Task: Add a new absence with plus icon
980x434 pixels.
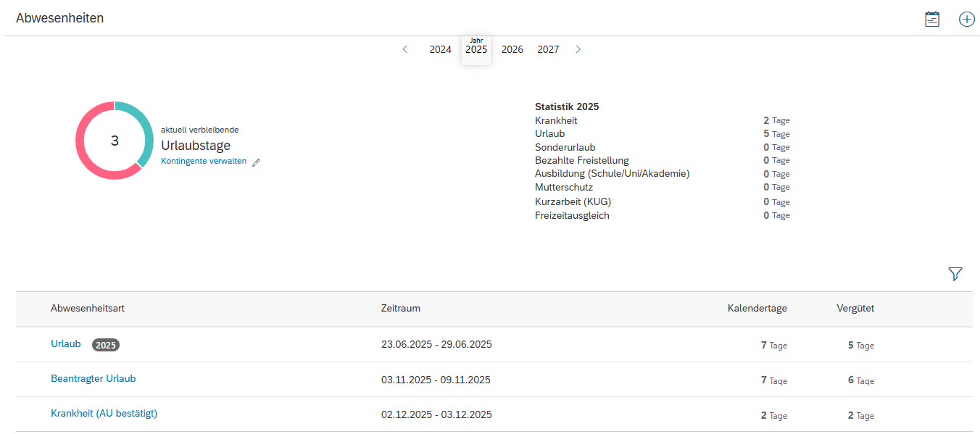Action: coord(967,20)
